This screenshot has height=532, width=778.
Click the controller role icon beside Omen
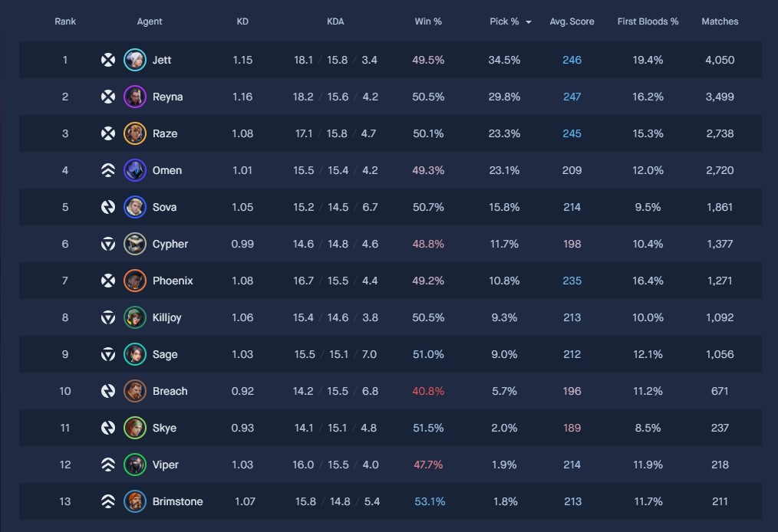(108, 170)
